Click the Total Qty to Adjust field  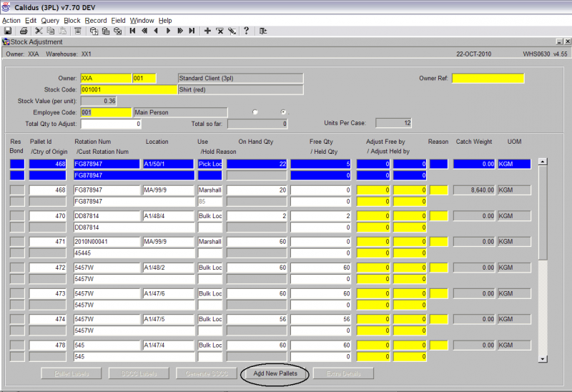tap(111, 124)
